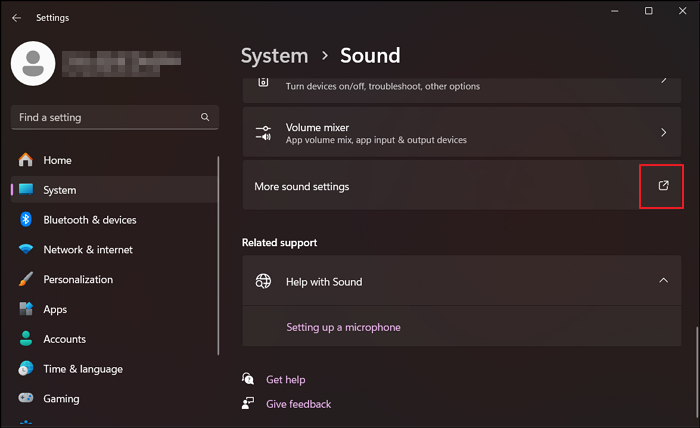The height and width of the screenshot is (428, 700).
Task: Click the Bluetooth & devices icon
Action: [26, 220]
